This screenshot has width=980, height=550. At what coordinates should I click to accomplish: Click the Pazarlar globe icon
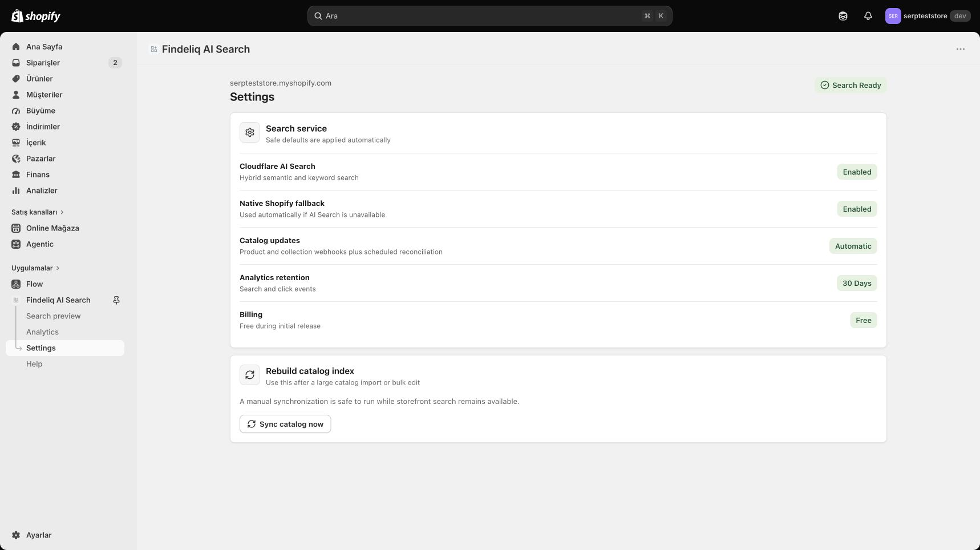pyautogui.click(x=16, y=159)
